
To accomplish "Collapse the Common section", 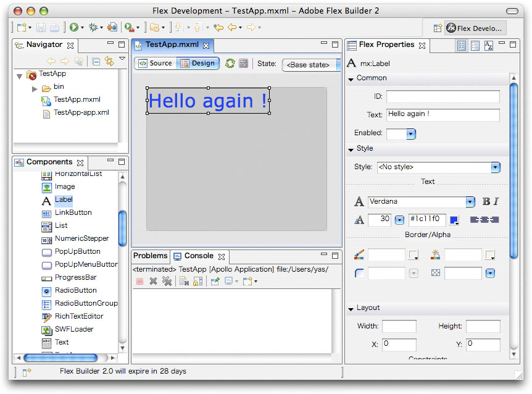I will point(351,79).
